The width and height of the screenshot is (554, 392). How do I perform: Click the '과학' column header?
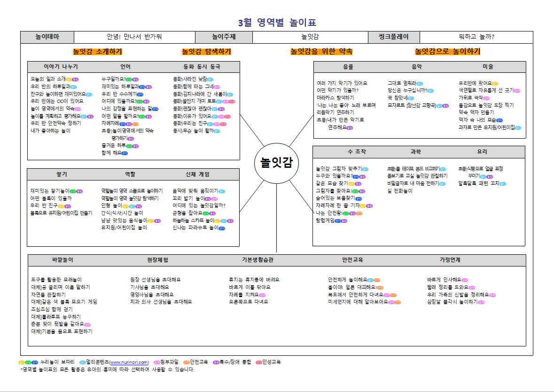click(x=415, y=152)
